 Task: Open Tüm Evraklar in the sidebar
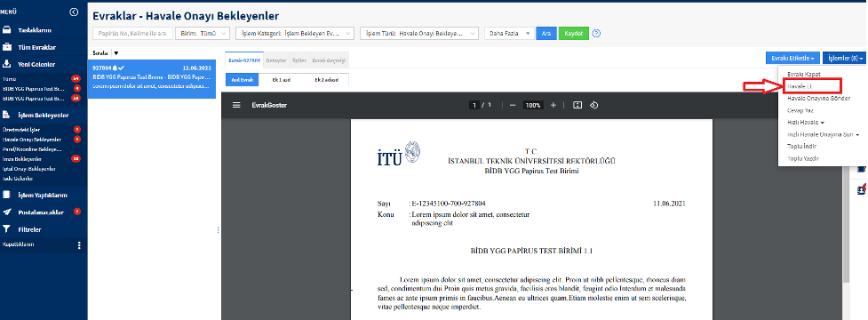[36, 48]
